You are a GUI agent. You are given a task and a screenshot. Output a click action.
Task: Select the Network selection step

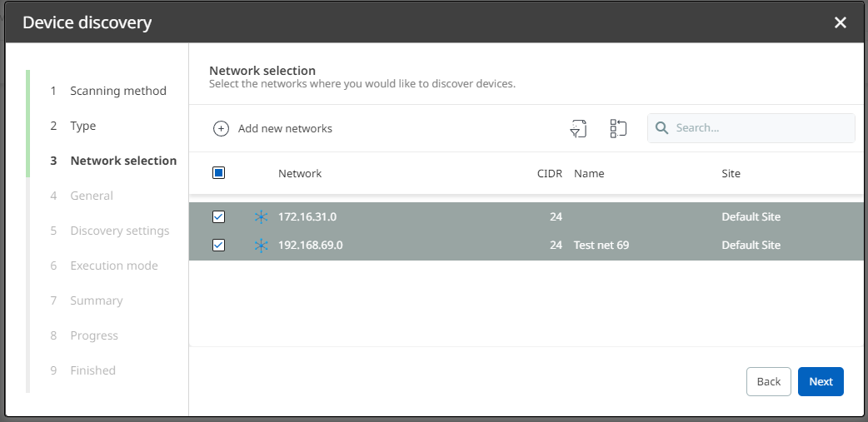[x=122, y=161]
